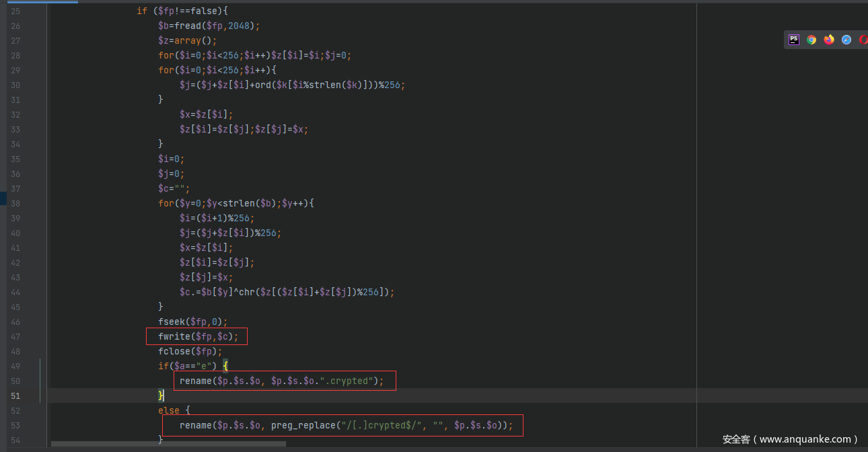
Task: Click line containing 'ord($k[$i%strlen($k)])'
Action: click(293, 85)
